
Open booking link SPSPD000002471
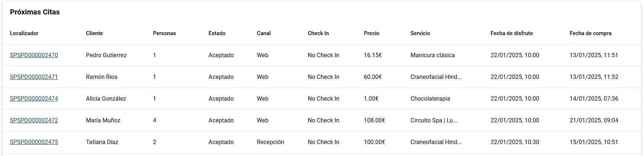click(x=34, y=77)
